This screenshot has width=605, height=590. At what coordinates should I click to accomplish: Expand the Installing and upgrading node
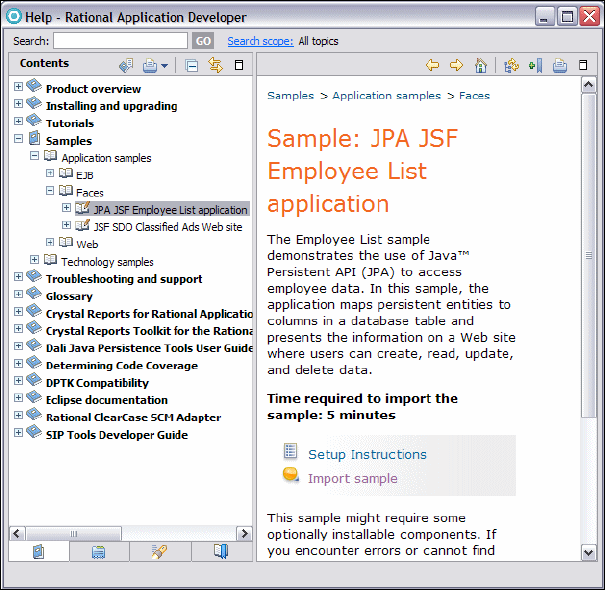click(18, 103)
